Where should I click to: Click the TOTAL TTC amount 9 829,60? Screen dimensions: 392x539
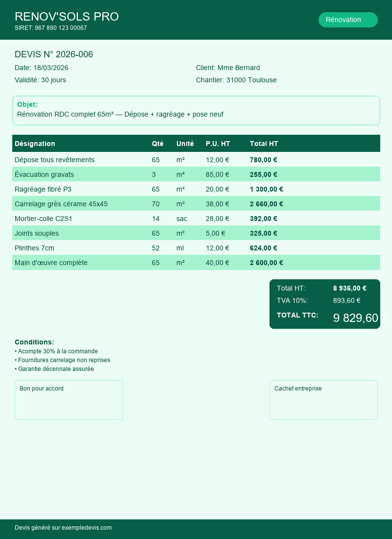coord(356,318)
